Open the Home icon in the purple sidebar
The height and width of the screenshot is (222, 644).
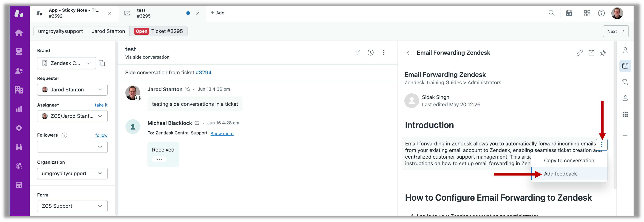pos(19,33)
